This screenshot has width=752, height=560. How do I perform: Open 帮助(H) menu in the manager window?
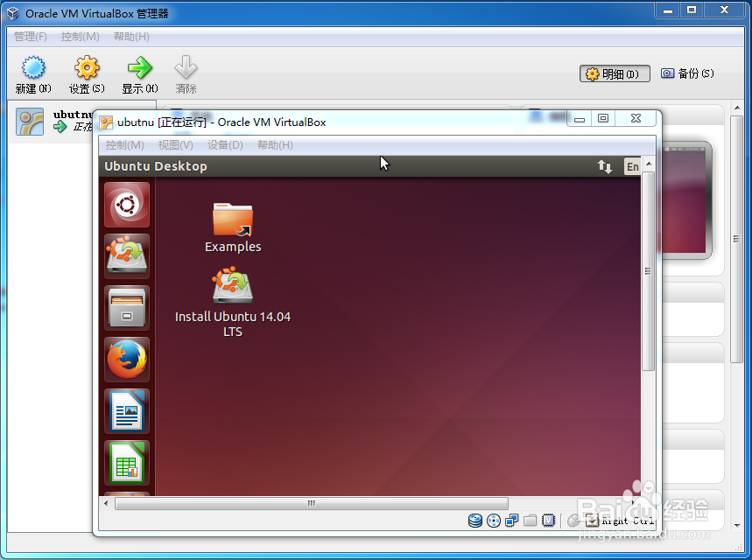click(131, 37)
